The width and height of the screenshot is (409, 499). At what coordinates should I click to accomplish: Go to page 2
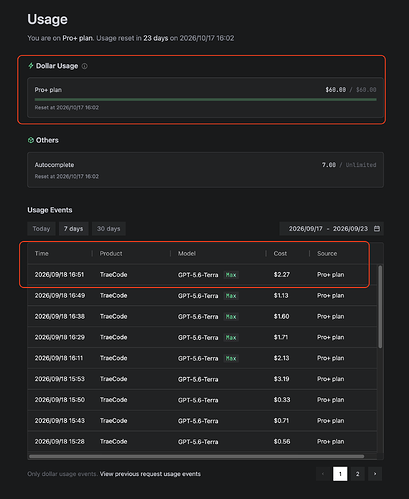coord(358,474)
